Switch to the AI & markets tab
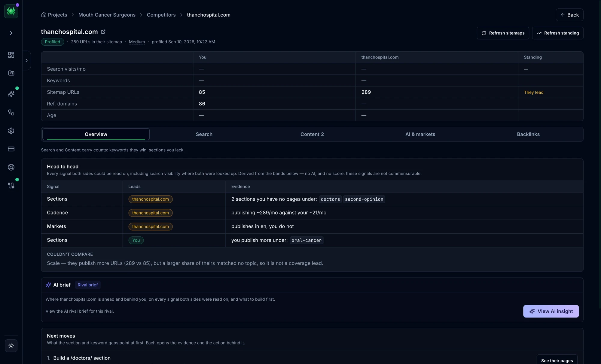The image size is (601, 364). tap(420, 134)
